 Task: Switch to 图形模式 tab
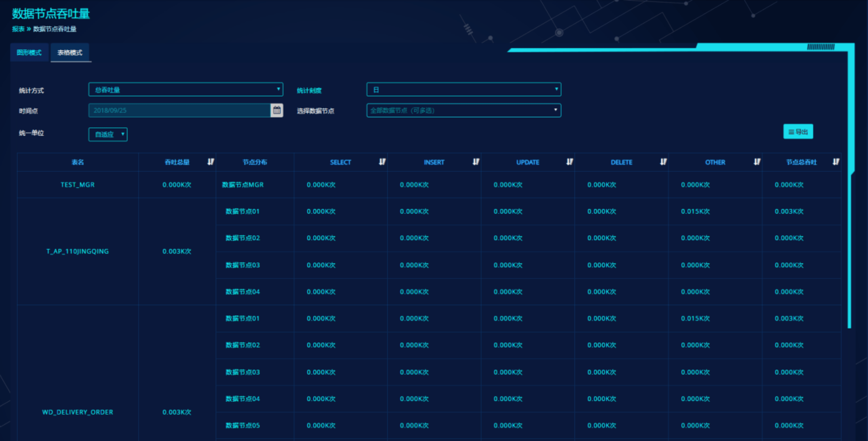[x=29, y=53]
